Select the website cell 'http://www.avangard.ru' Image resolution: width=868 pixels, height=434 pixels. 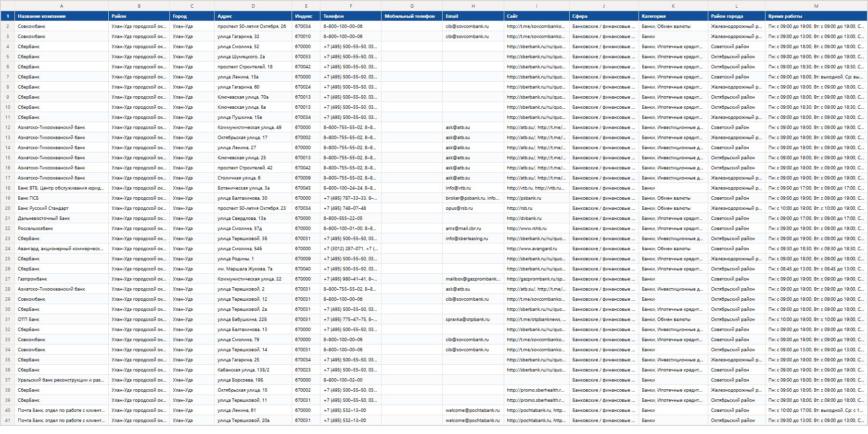(x=536, y=249)
